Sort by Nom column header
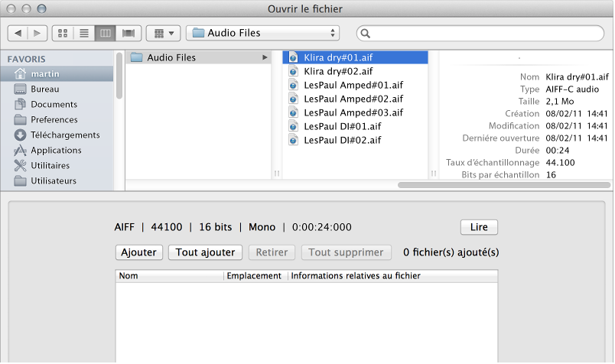 tap(170, 276)
